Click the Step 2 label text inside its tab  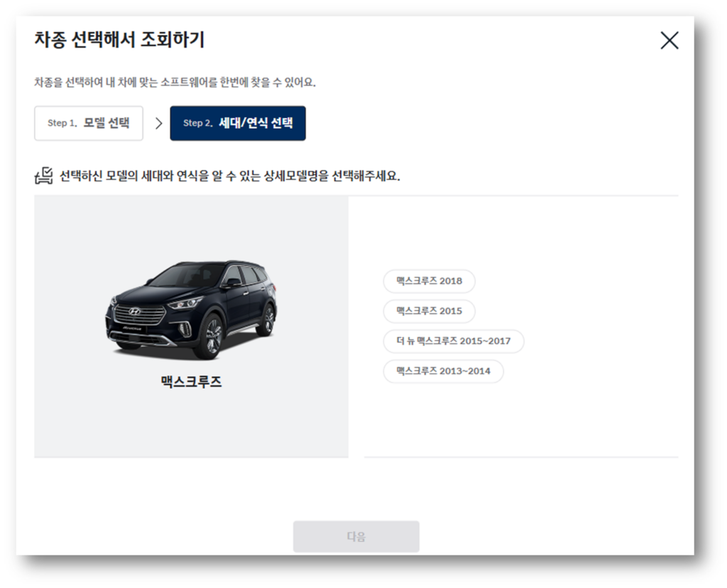[x=199, y=122]
